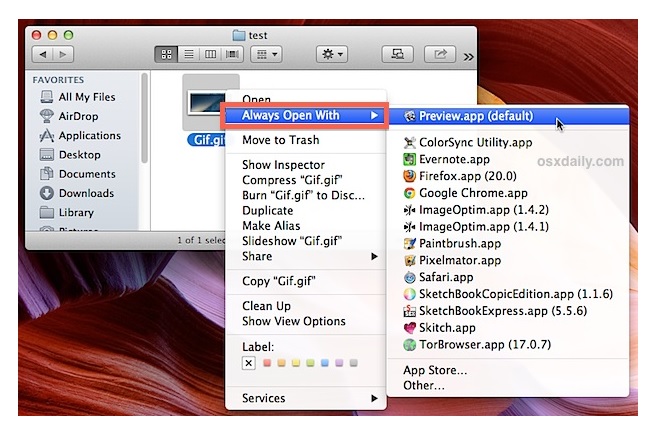Select ColorSync Utility.app
The width and height of the screenshot is (658, 432).
pos(508,143)
